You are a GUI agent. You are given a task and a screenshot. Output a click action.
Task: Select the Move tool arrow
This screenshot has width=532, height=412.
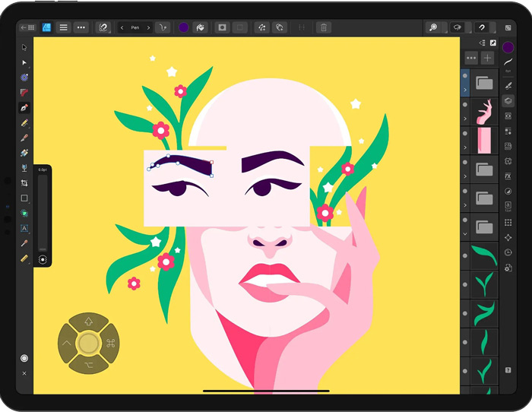click(x=24, y=47)
